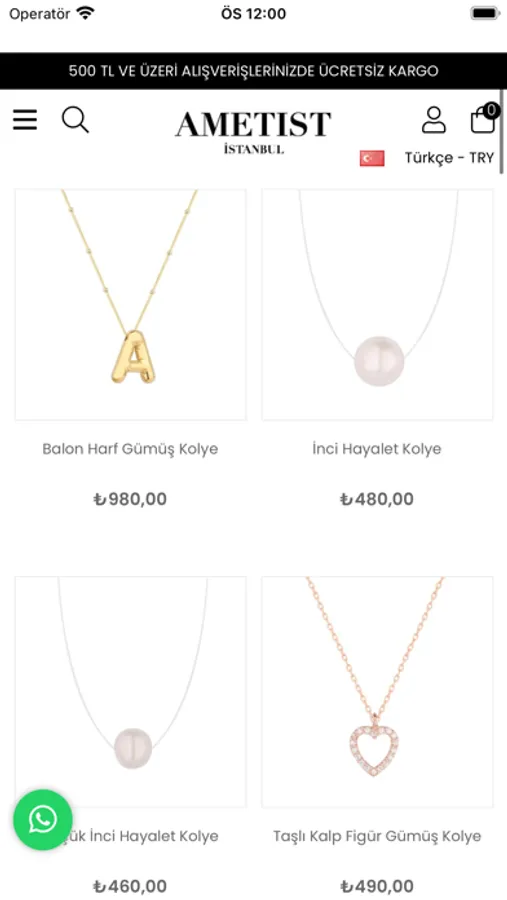The image size is (507, 900).
Task: Open the user account icon
Action: pos(434,120)
